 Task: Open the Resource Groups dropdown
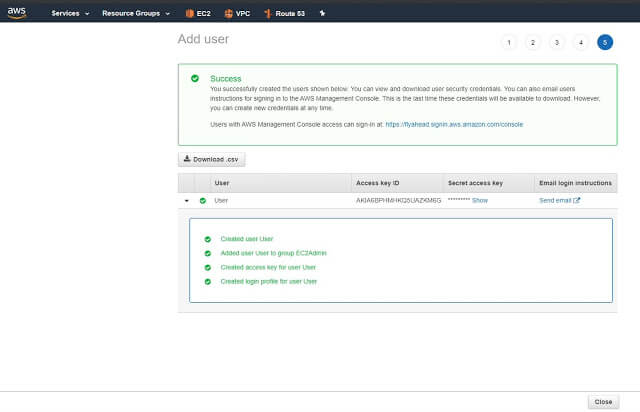[x=137, y=14]
